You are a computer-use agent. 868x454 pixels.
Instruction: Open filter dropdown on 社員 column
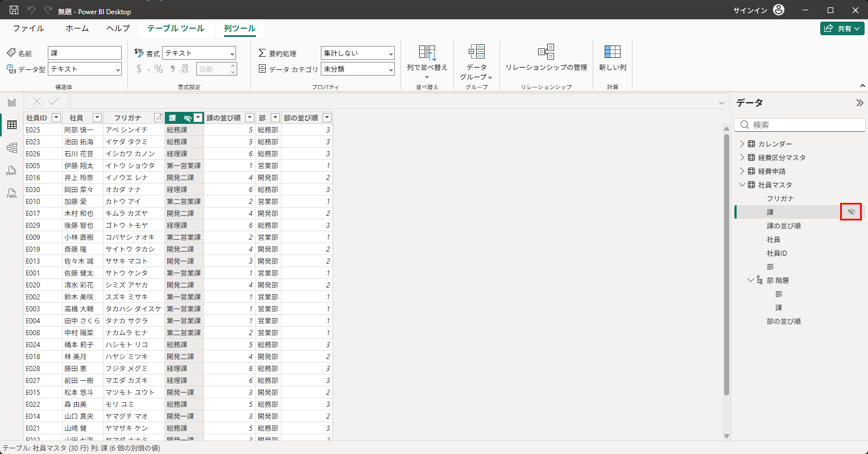[x=97, y=118]
